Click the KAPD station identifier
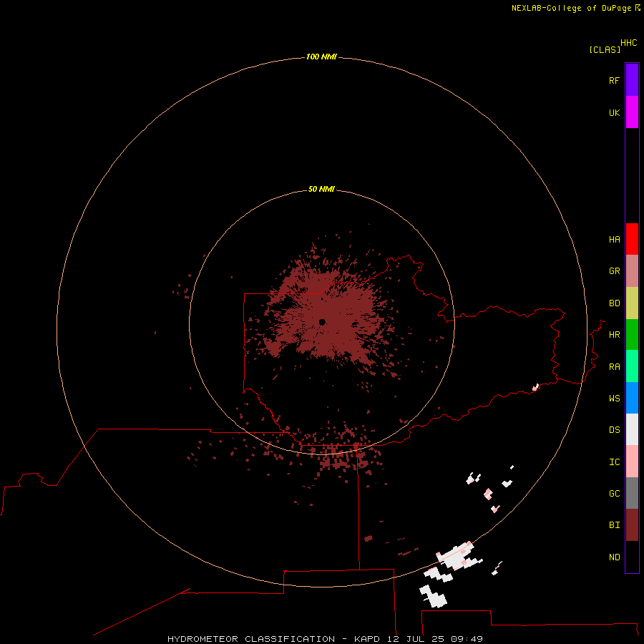Image resolution: width=644 pixels, height=644 pixels. [367, 639]
